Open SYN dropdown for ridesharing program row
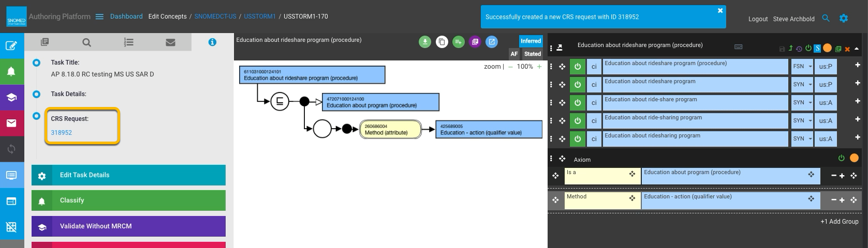Screen dimensions: 868x248 click(802, 138)
